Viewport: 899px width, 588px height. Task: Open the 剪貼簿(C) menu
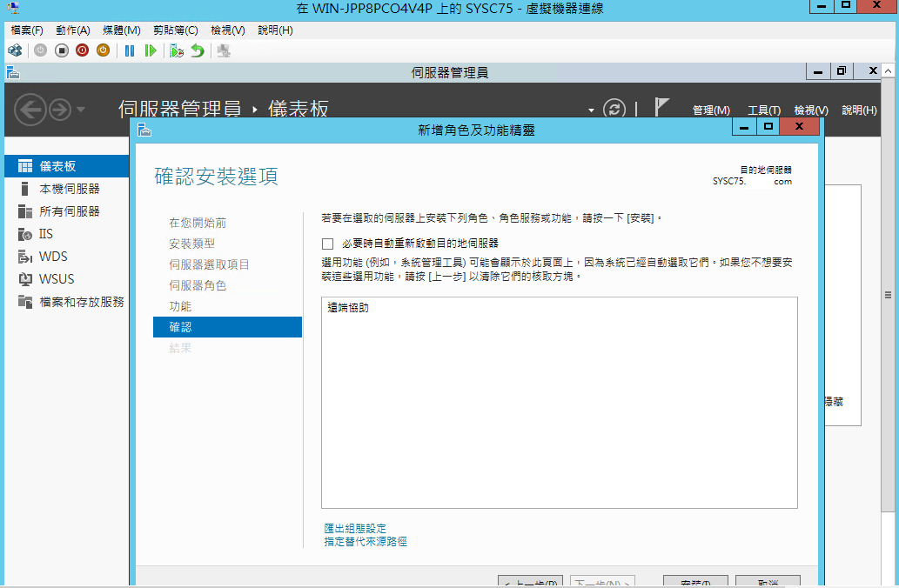(176, 30)
